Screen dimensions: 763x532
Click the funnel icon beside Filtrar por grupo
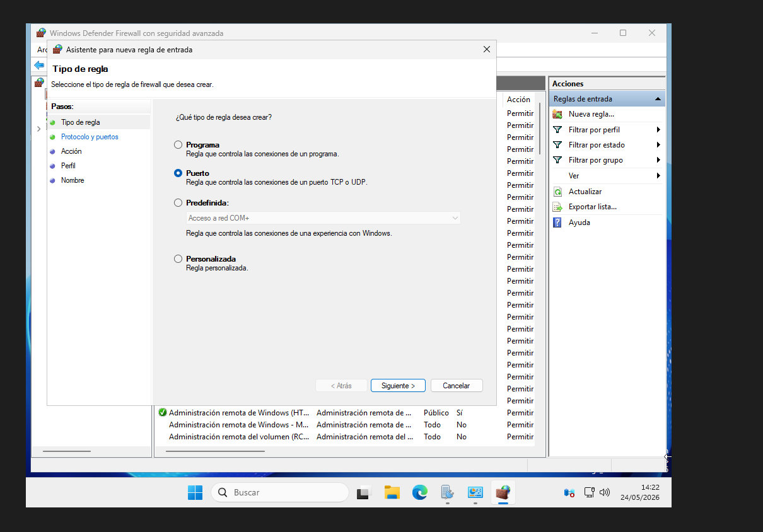click(x=557, y=160)
